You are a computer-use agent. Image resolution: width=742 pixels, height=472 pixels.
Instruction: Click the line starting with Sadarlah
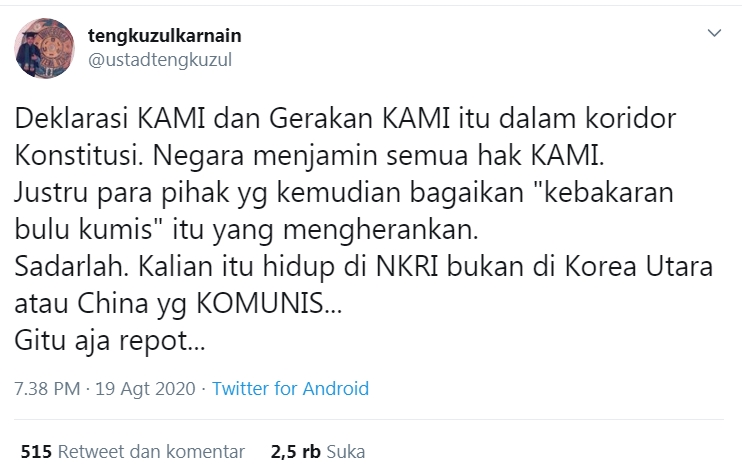click(x=363, y=267)
